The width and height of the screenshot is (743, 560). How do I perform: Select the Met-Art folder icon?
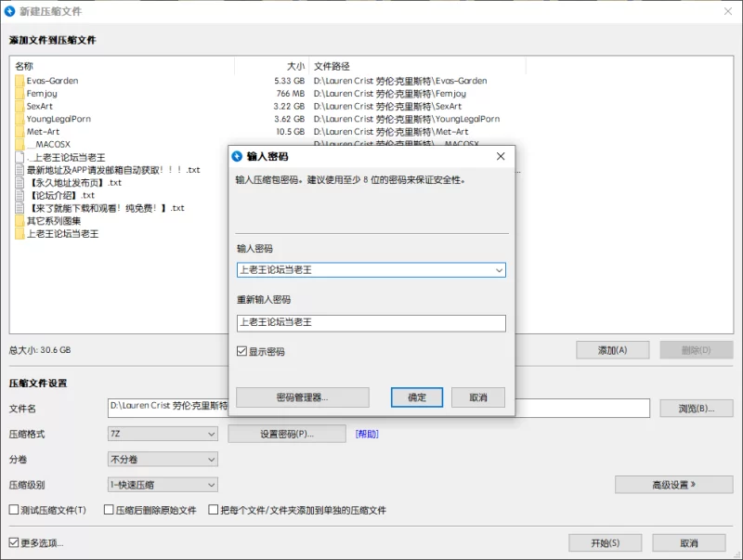pos(20,132)
